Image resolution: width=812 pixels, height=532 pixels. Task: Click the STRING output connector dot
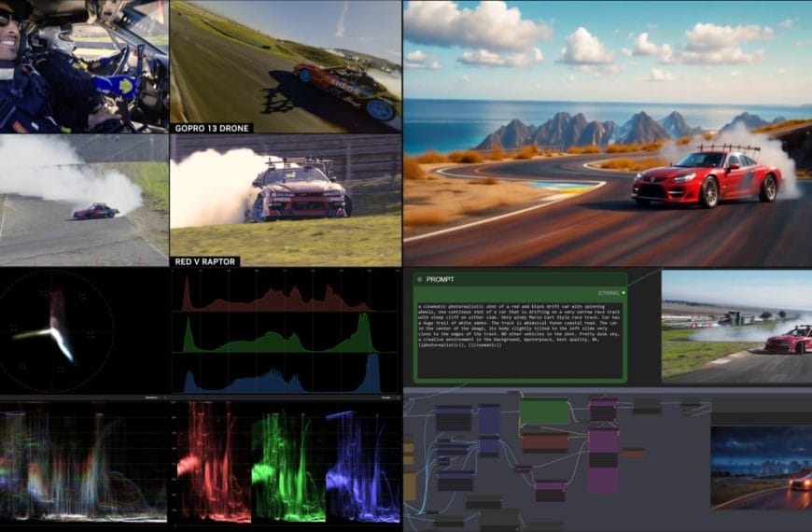point(623,293)
